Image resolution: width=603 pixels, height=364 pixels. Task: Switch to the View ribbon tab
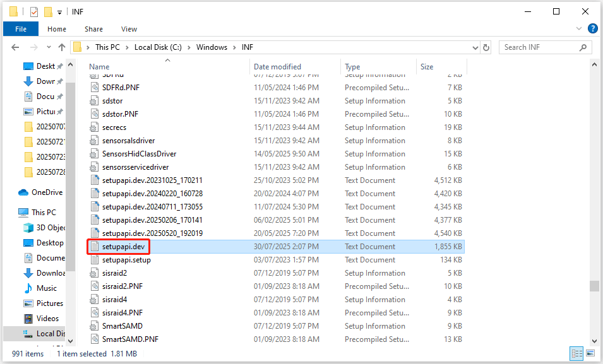click(129, 28)
